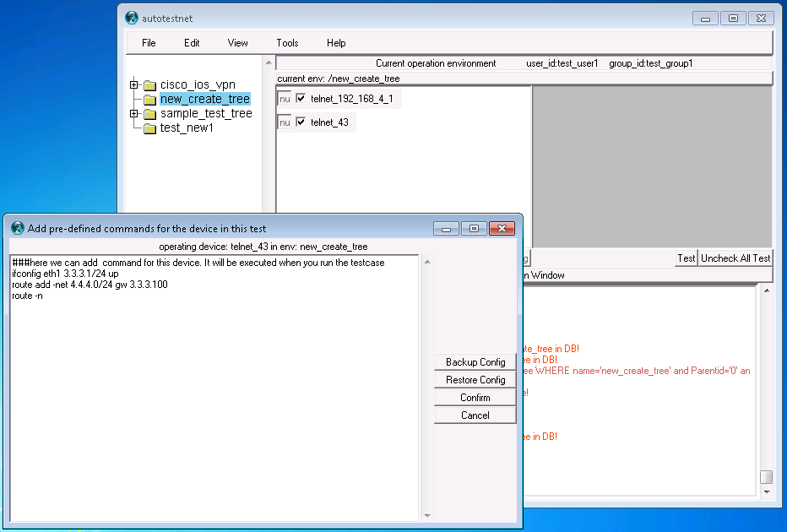Click the autotestnet title bar app icon

click(x=131, y=18)
